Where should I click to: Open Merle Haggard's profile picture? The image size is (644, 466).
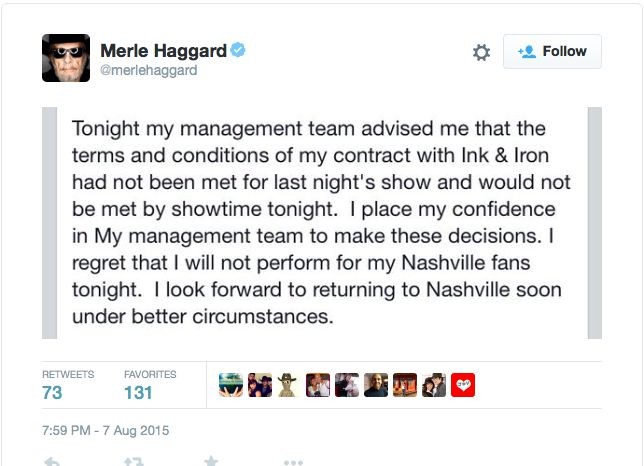click(x=66, y=58)
